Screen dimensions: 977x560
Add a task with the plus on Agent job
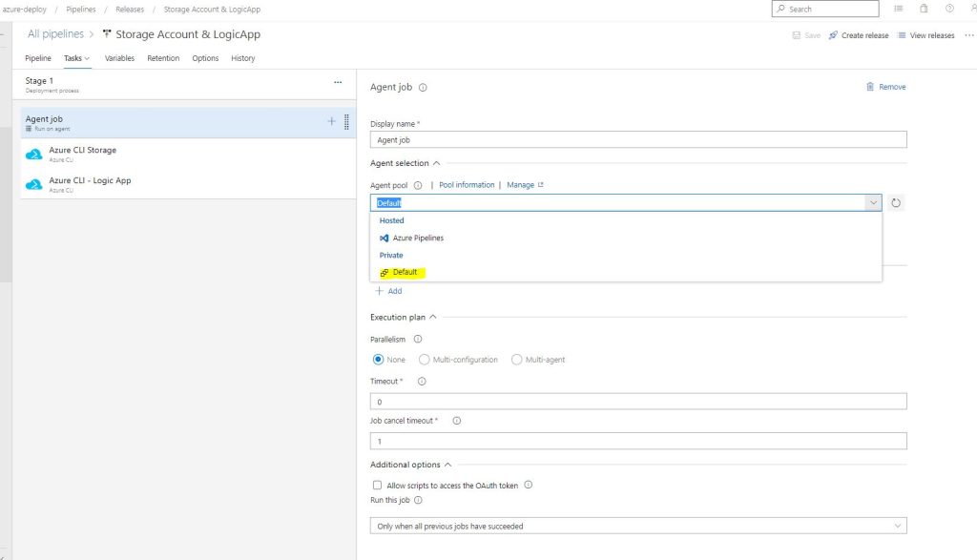point(331,121)
